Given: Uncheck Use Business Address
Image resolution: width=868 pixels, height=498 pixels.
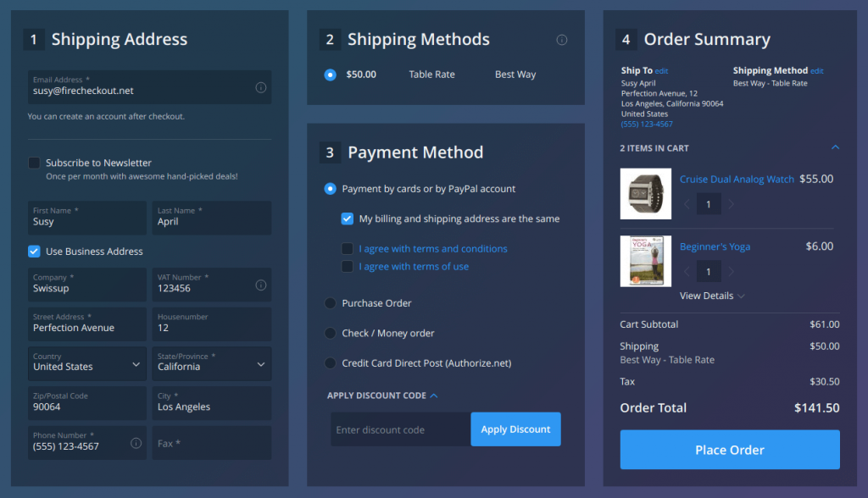Looking at the screenshot, I should click(34, 251).
